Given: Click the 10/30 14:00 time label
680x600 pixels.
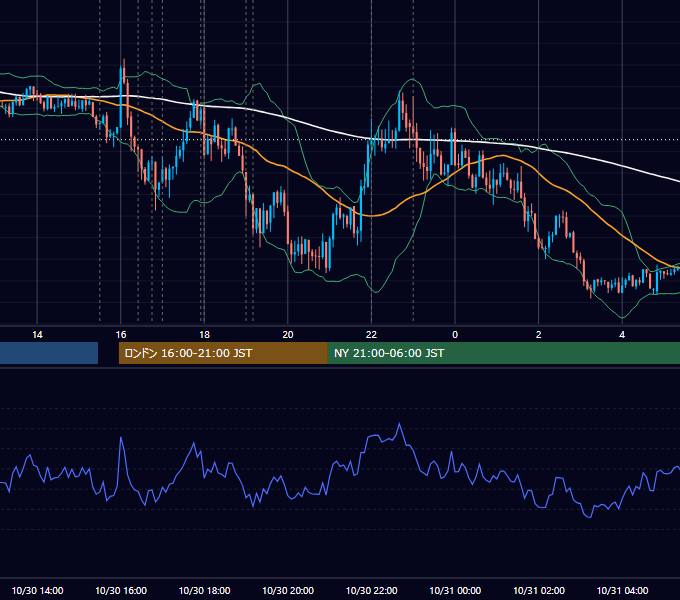Looking at the screenshot, I should [37, 590].
